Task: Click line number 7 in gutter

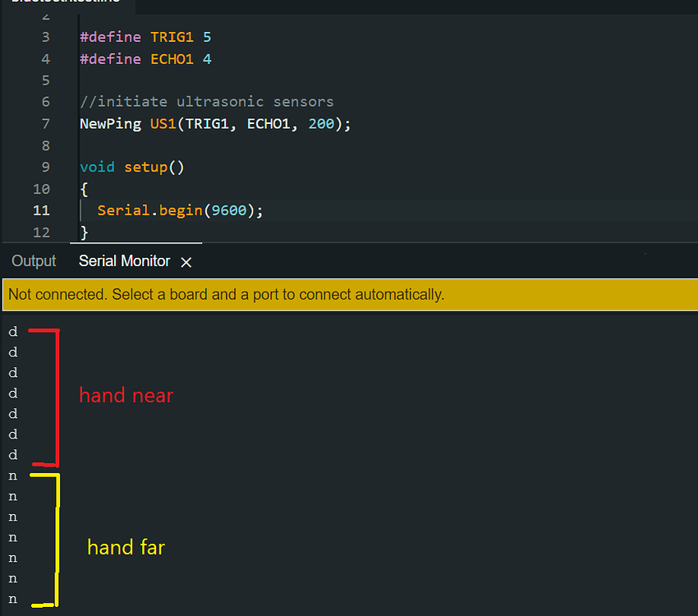Action: coord(45,124)
